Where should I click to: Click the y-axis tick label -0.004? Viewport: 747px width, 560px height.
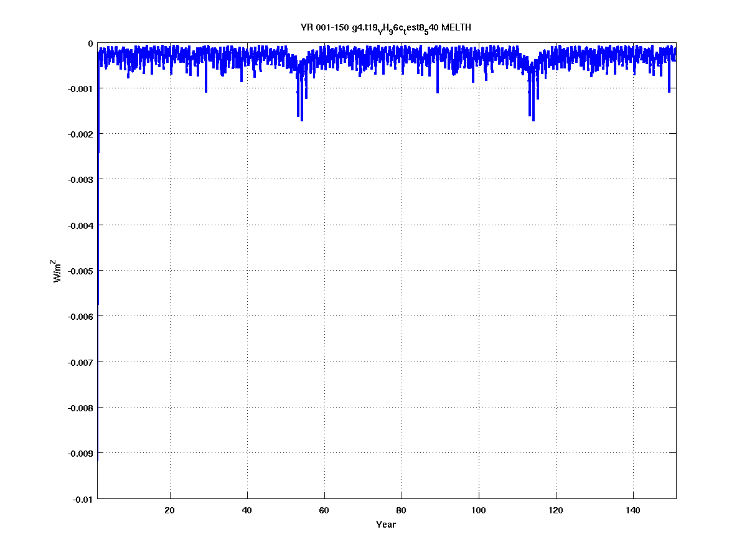click(80, 225)
